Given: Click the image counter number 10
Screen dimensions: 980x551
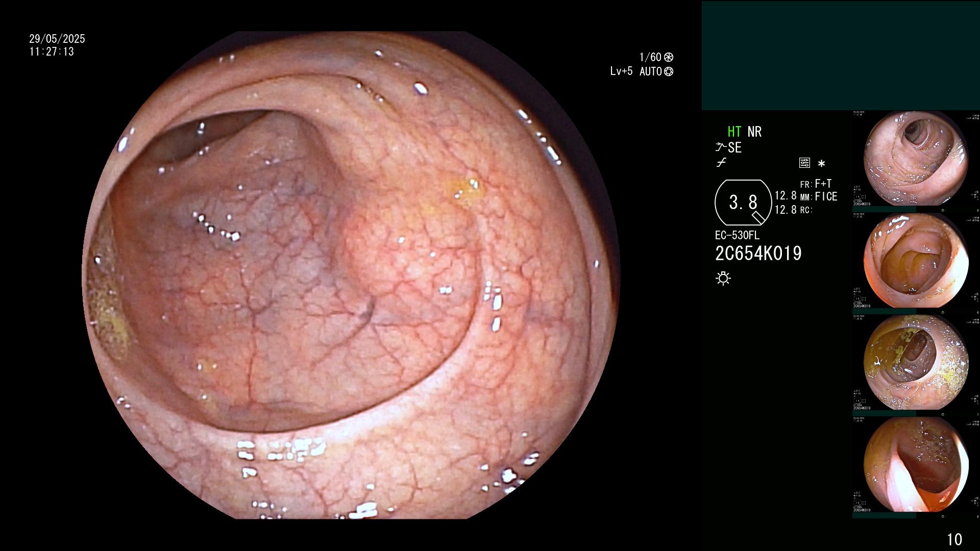Looking at the screenshot, I should tap(954, 539).
